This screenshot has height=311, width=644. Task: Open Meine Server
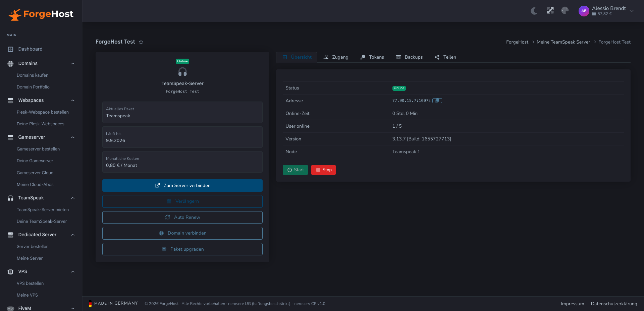[x=30, y=258]
